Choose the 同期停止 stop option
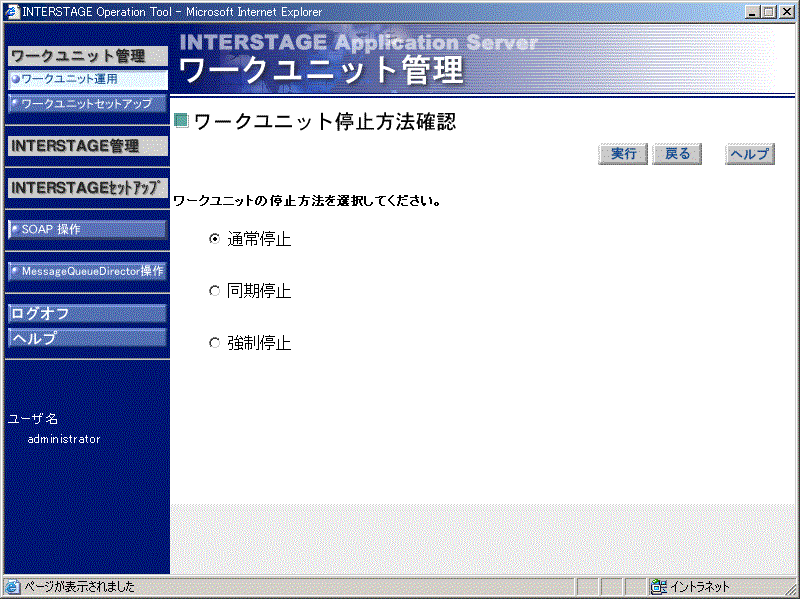800x599 pixels. click(215, 291)
